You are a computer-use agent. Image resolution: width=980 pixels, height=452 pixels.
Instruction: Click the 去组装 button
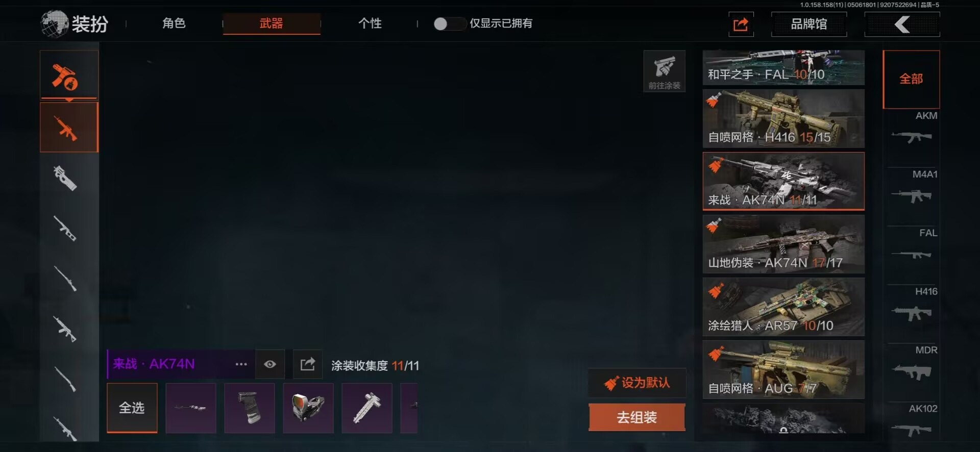[x=636, y=417]
